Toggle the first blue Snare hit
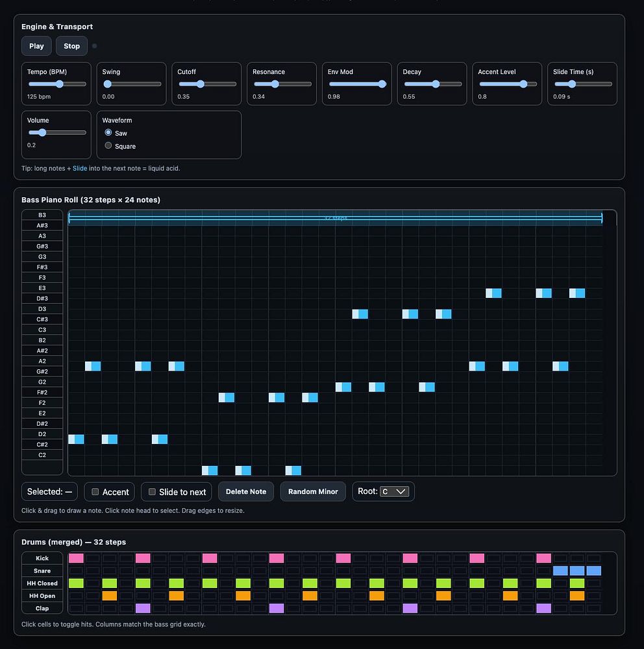644x649 pixels. pyautogui.click(x=560, y=570)
